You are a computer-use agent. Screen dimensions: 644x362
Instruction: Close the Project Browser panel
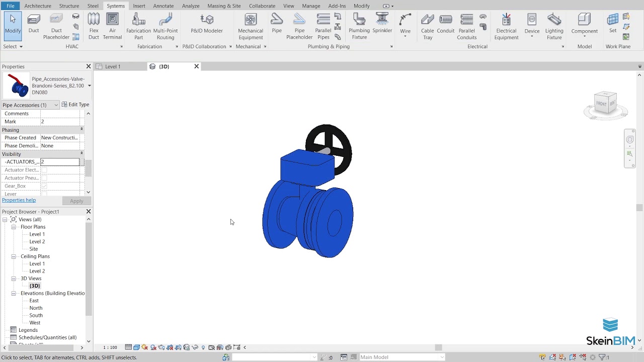pos(89,212)
